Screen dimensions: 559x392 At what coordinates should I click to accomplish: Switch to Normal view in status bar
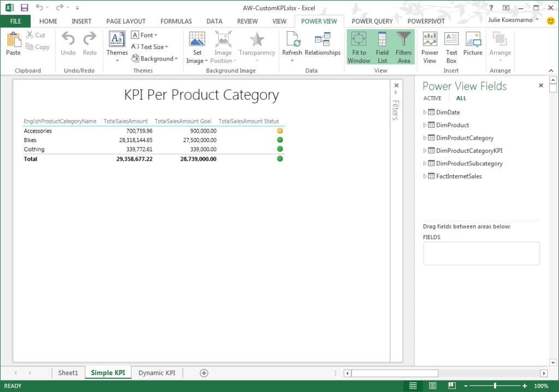(413, 385)
